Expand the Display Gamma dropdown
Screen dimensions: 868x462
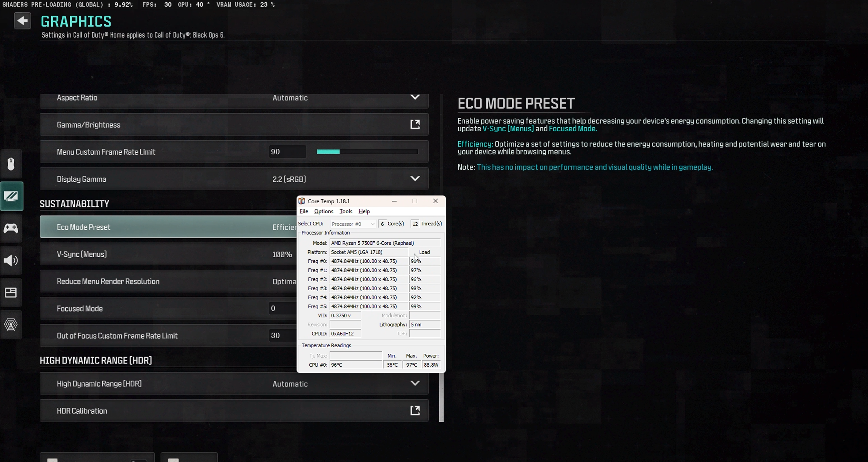pyautogui.click(x=415, y=179)
